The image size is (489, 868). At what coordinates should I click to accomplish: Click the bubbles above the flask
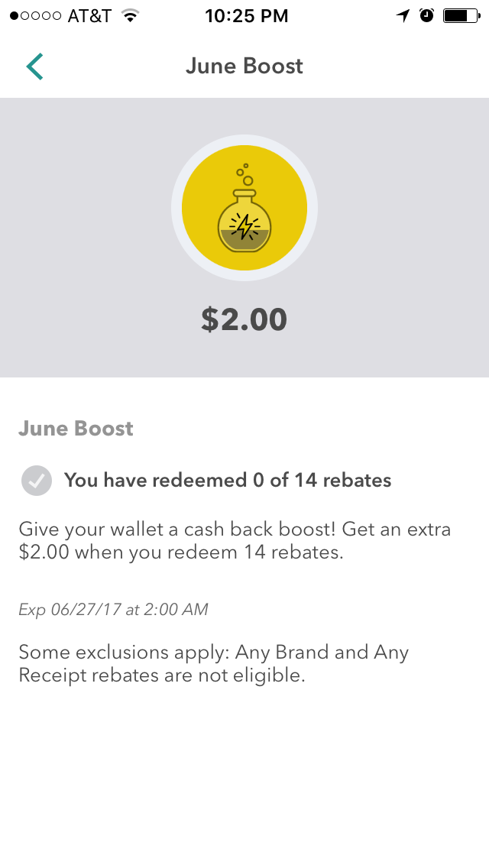pos(245,174)
